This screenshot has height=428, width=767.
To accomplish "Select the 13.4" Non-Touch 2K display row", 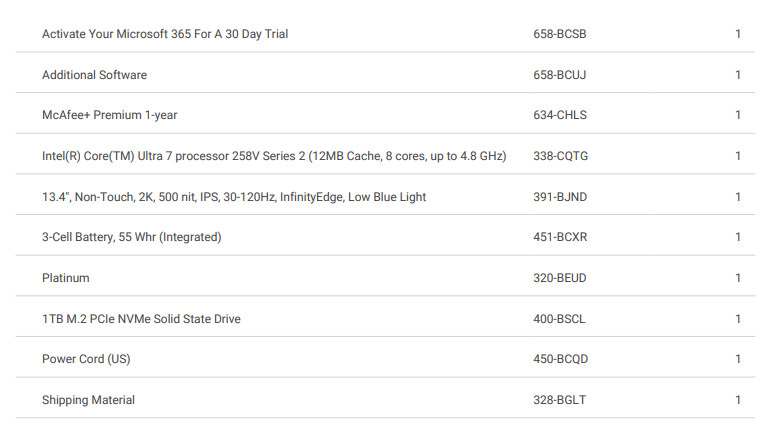I will (x=385, y=197).
